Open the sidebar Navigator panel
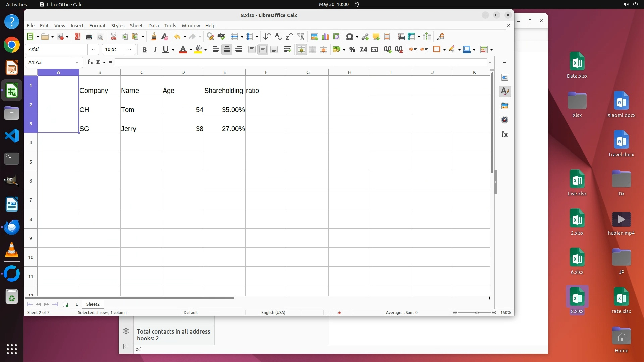The height and width of the screenshot is (362, 644). (x=504, y=120)
